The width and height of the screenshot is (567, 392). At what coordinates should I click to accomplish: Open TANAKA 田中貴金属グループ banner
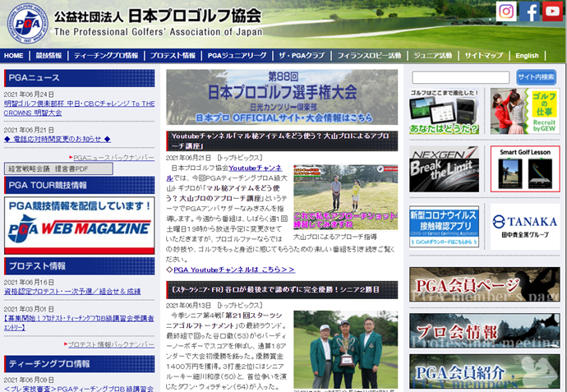click(525, 227)
